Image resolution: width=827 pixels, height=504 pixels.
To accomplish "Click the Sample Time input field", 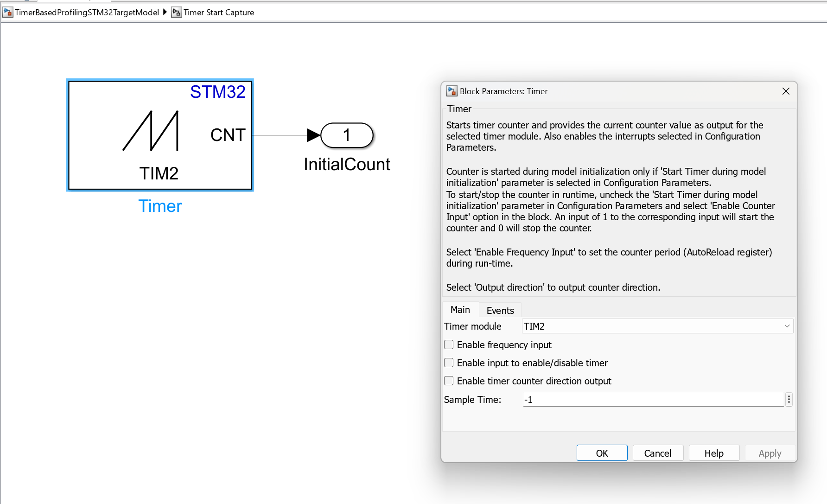I will point(653,400).
